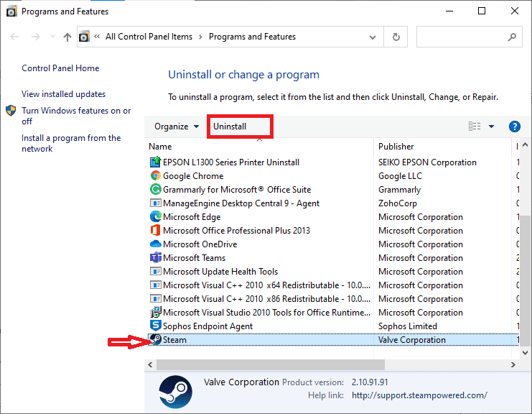Click the Microsoft Edge icon
The width and height of the screenshot is (532, 414).
point(156,217)
